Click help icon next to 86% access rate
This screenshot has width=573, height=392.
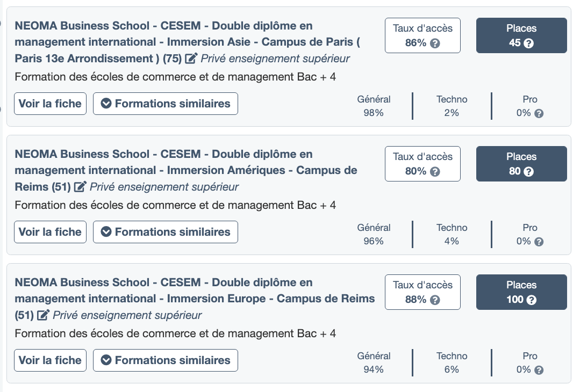(435, 43)
